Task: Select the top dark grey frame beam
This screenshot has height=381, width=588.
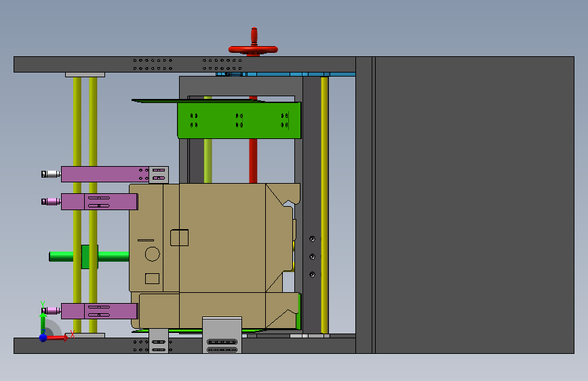Action: click(184, 64)
